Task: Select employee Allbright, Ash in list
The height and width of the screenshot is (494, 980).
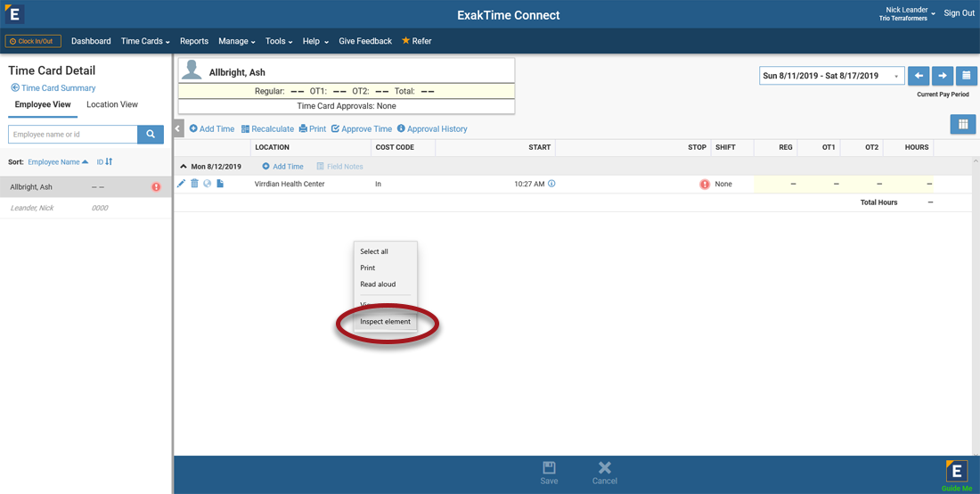Action: 86,187
